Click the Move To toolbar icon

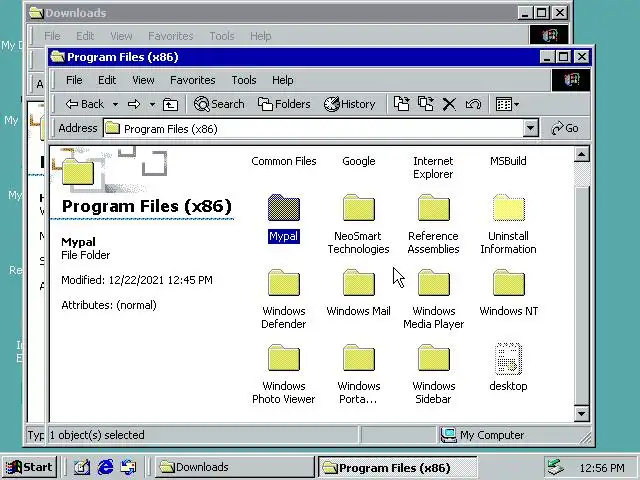[402, 104]
